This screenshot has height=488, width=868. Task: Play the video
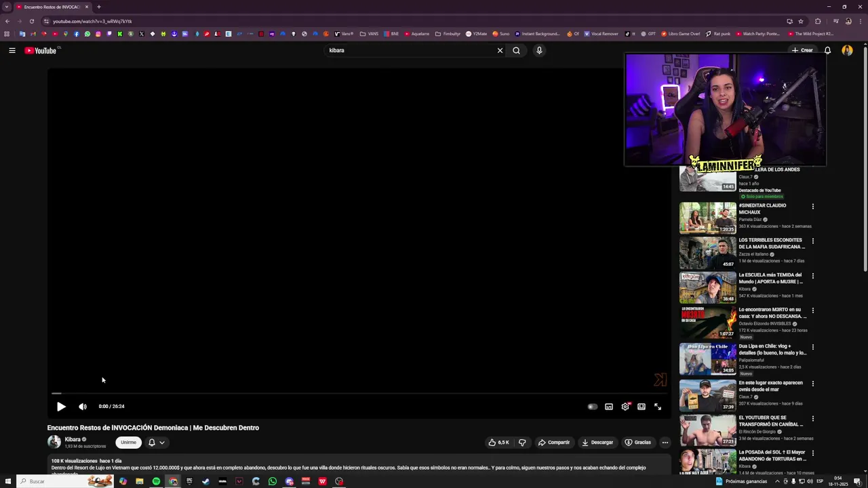tap(61, 407)
